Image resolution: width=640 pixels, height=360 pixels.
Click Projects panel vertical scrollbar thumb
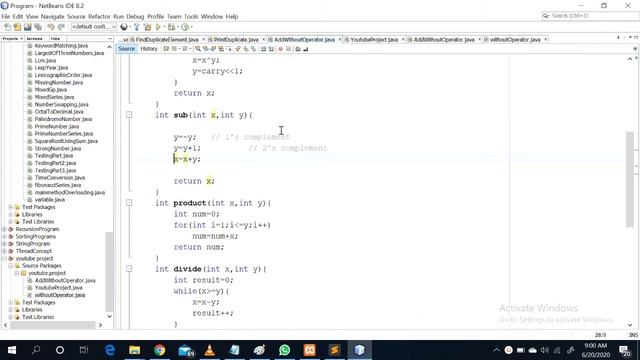pyautogui.click(x=109, y=272)
